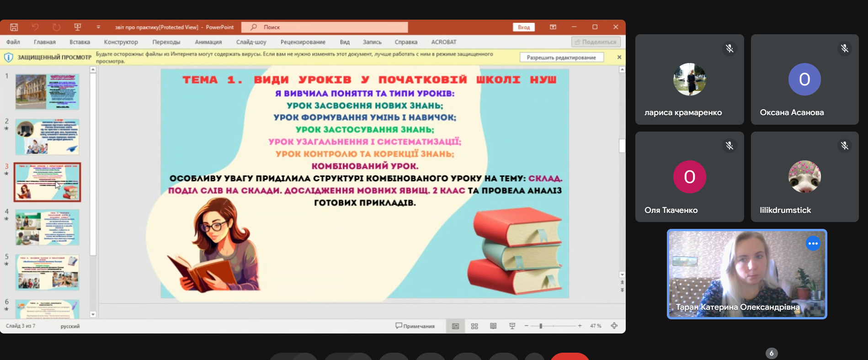This screenshot has width=868, height=360.
Task: Open Reading View from the status bar
Action: pos(493,326)
